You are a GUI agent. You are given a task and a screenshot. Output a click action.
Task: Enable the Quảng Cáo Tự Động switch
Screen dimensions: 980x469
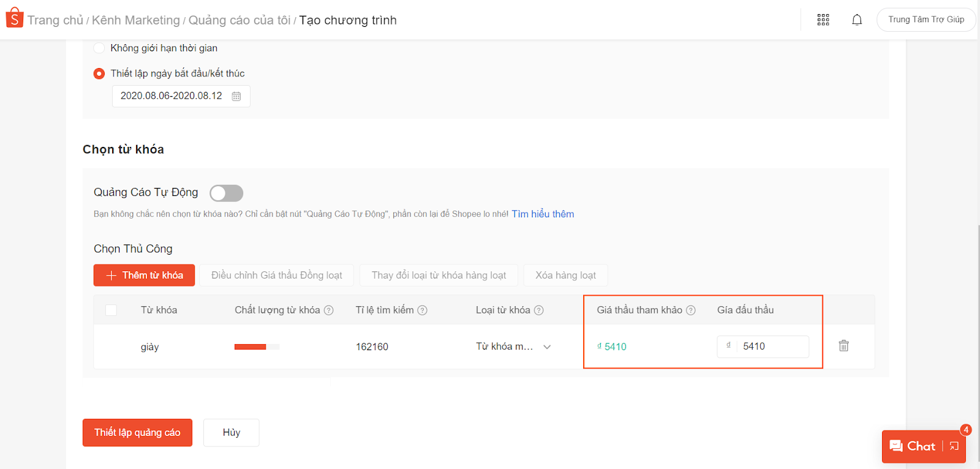pyautogui.click(x=226, y=193)
